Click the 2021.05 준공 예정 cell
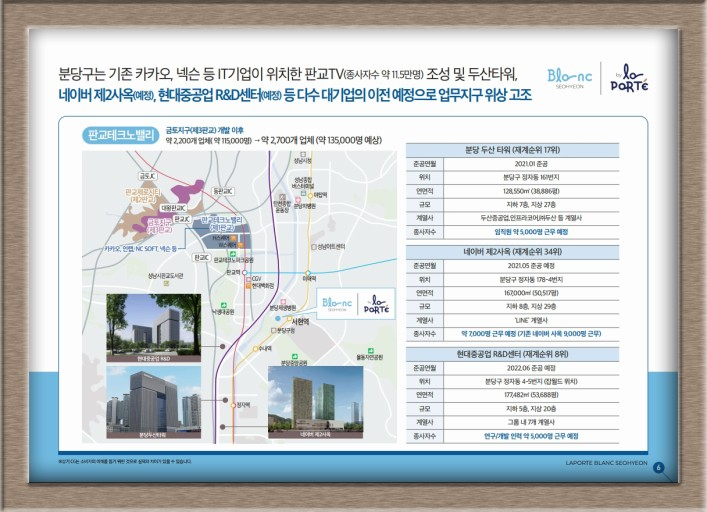Viewport: 707px width, 512px height. (531, 266)
